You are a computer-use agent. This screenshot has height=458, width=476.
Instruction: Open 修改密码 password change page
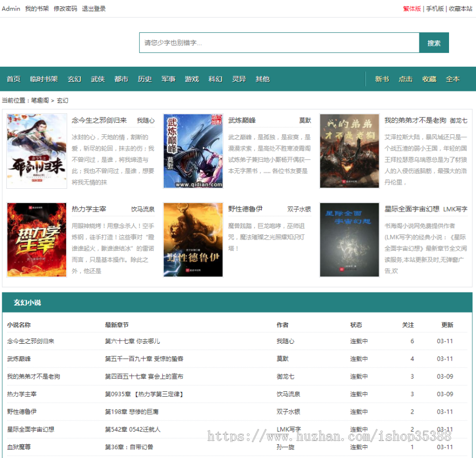tap(66, 8)
